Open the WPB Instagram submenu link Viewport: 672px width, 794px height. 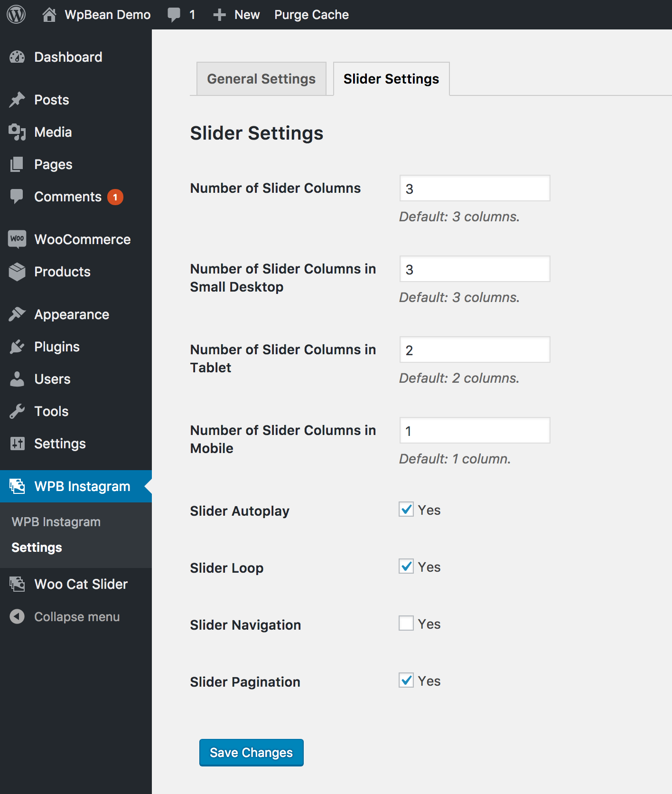(x=56, y=522)
